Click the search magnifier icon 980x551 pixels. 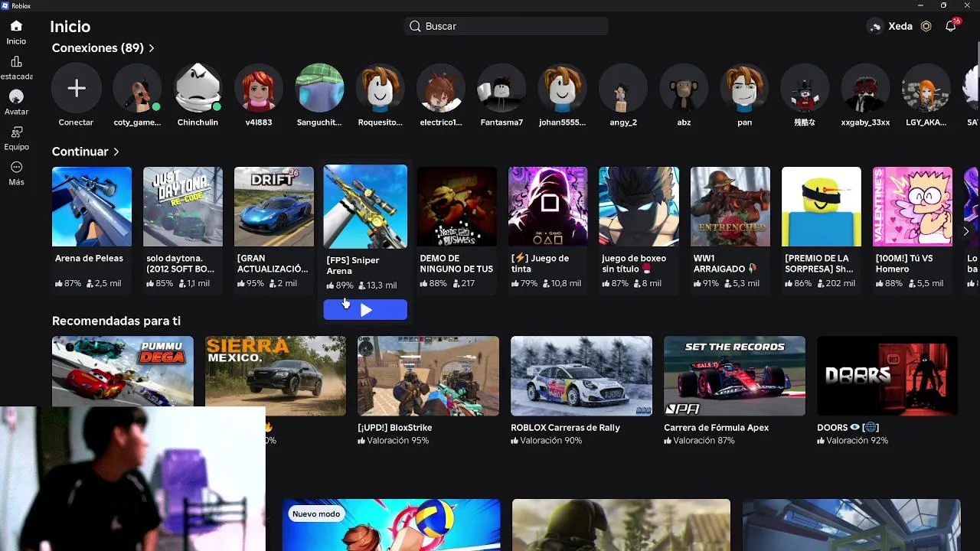pyautogui.click(x=415, y=26)
